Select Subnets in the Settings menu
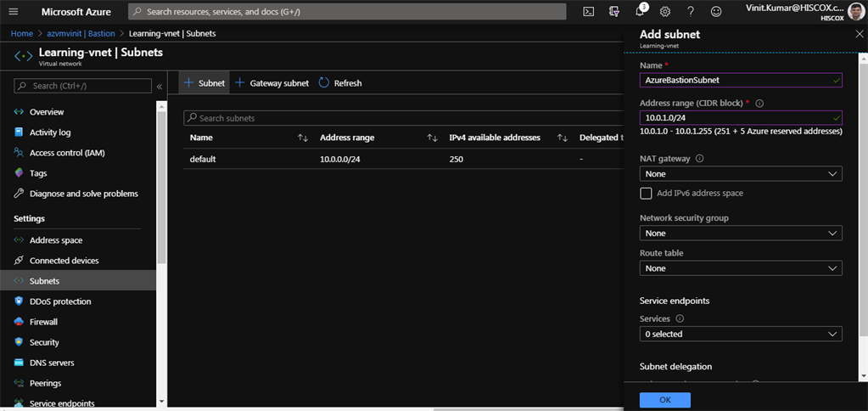 78,281
